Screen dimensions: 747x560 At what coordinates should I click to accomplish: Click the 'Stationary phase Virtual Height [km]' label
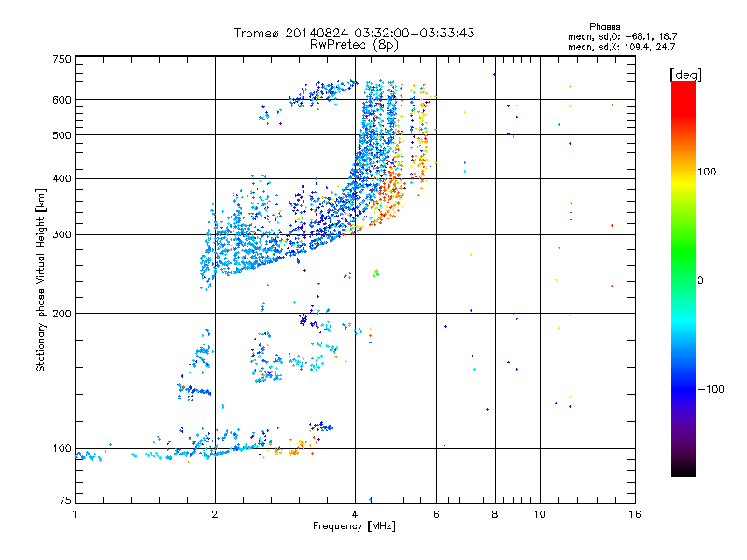[x=41, y=280]
